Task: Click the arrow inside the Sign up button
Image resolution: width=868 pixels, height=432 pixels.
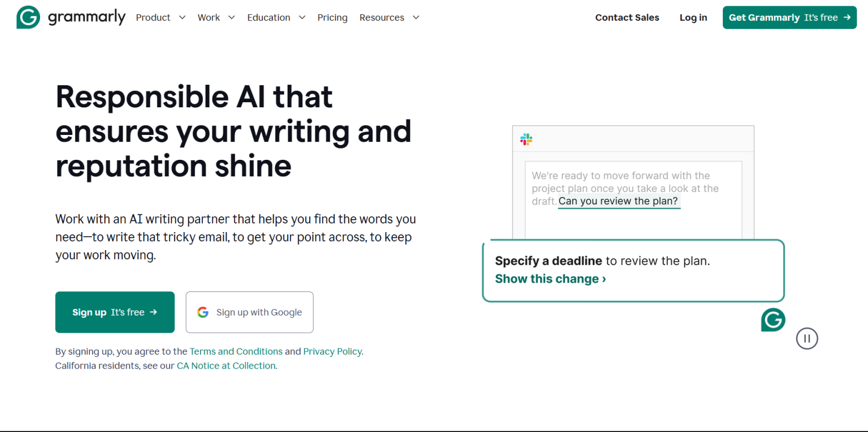Action: [x=154, y=312]
